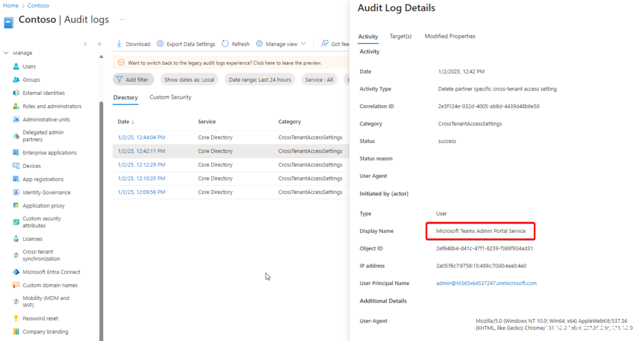Collapse the sidebar with double chevron
This screenshot has width=644, height=341.
[99, 44]
